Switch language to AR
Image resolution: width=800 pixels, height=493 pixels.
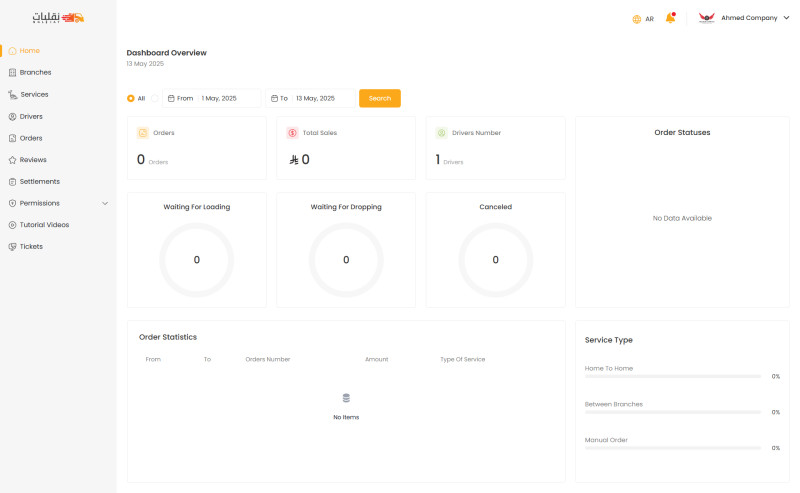[x=649, y=19]
